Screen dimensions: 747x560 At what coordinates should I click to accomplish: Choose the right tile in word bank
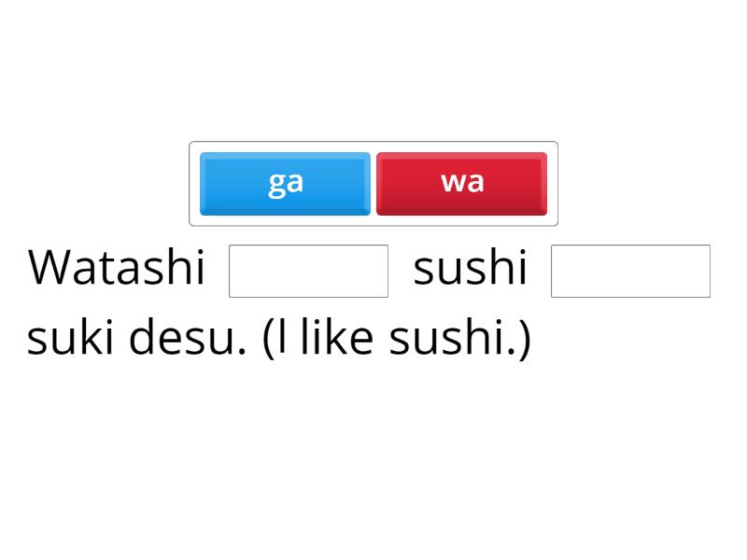coord(461,183)
